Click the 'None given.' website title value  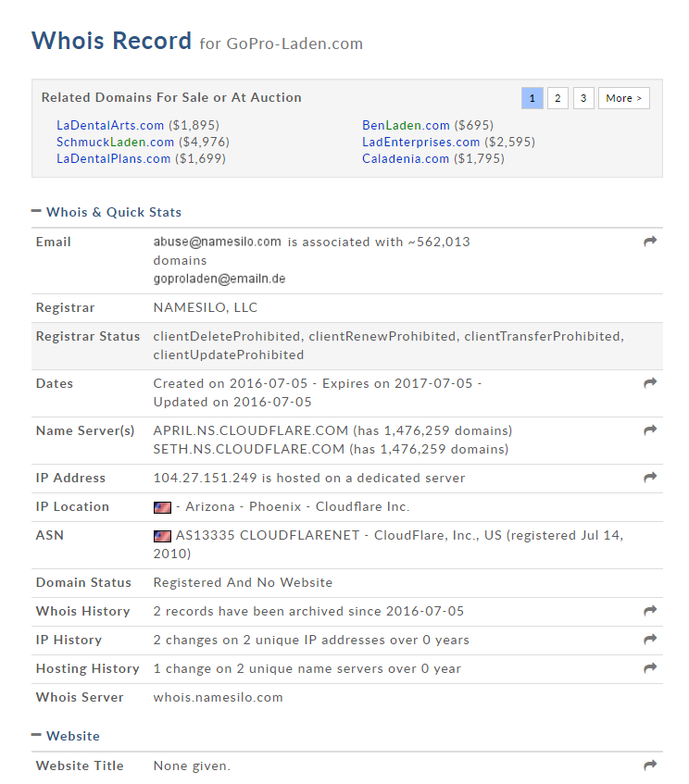pyautogui.click(x=192, y=765)
